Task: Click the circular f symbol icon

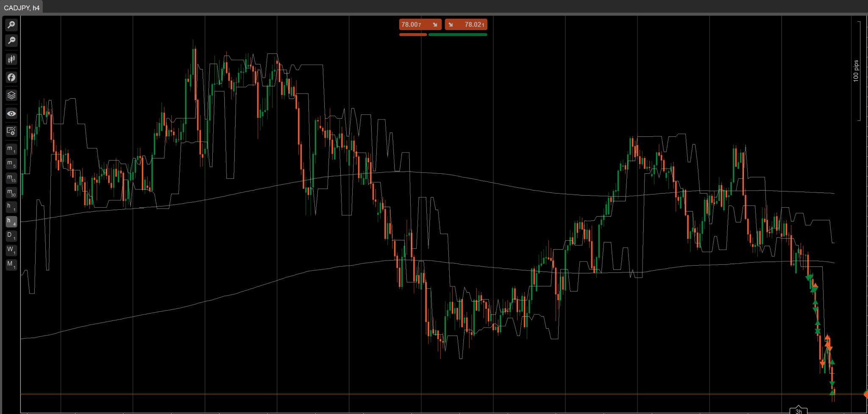Action: tap(11, 77)
